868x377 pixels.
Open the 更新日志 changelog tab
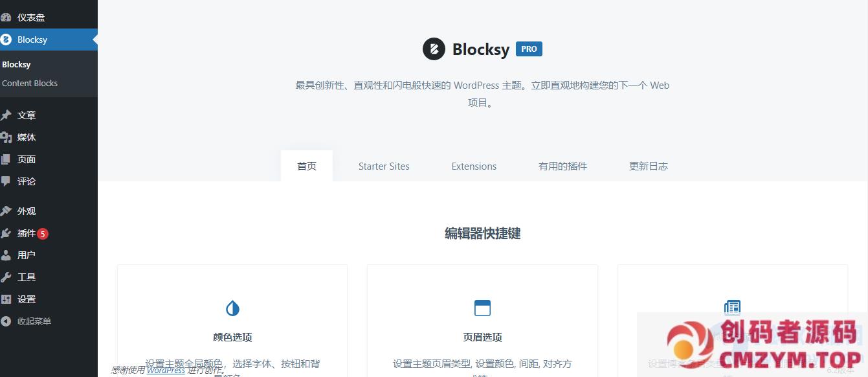click(x=648, y=166)
